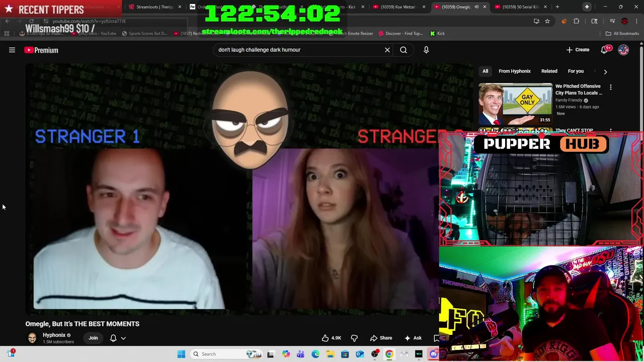This screenshot has height=362, width=644.
Task: Open Microsoft Store on the taskbar
Action: 345,354
